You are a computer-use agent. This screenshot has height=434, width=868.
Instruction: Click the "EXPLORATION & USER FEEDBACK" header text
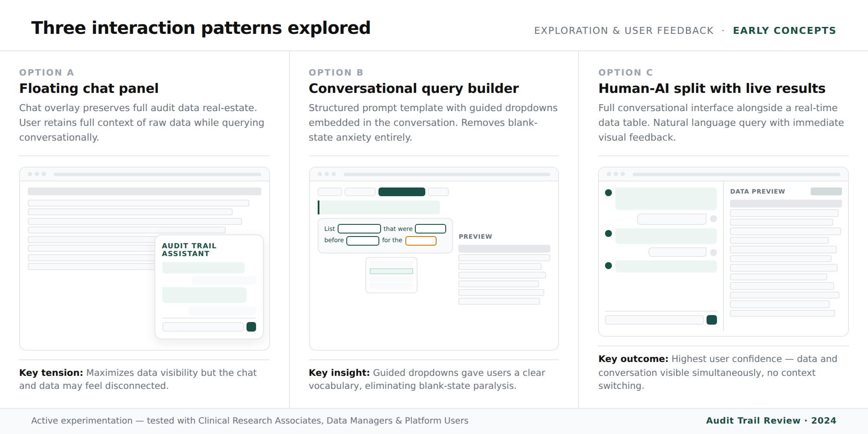[624, 30]
